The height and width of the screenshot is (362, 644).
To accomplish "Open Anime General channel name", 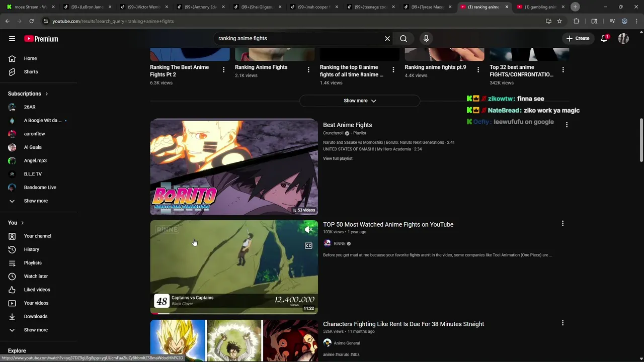I will pos(347,343).
